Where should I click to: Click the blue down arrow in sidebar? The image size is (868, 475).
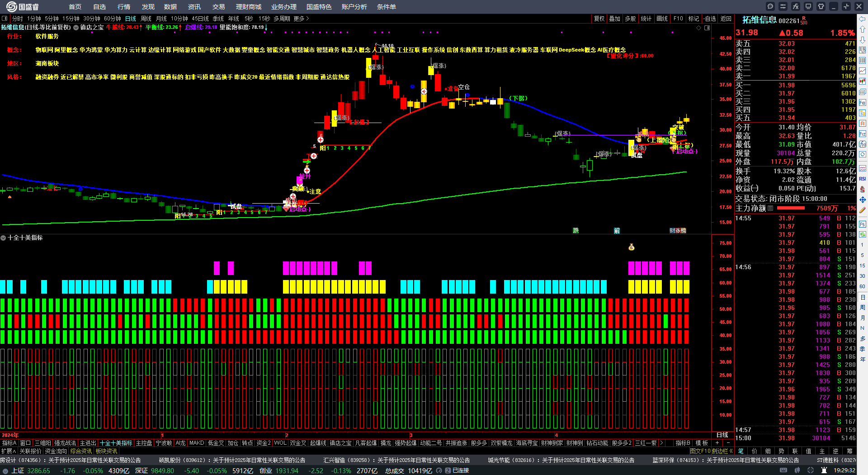[863, 39]
